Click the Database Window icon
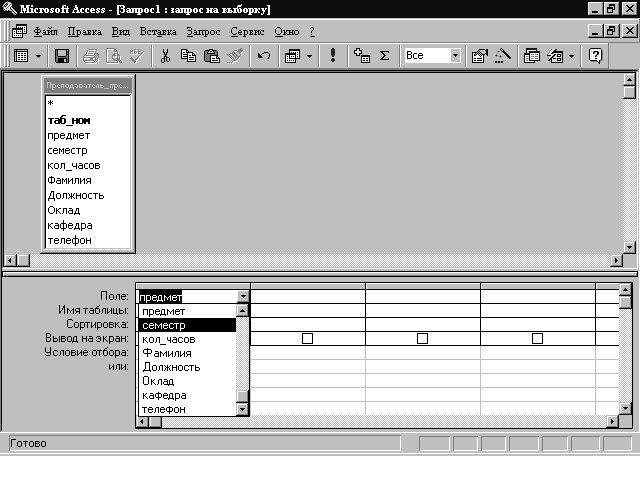The width and height of the screenshot is (640, 480). 531,56
